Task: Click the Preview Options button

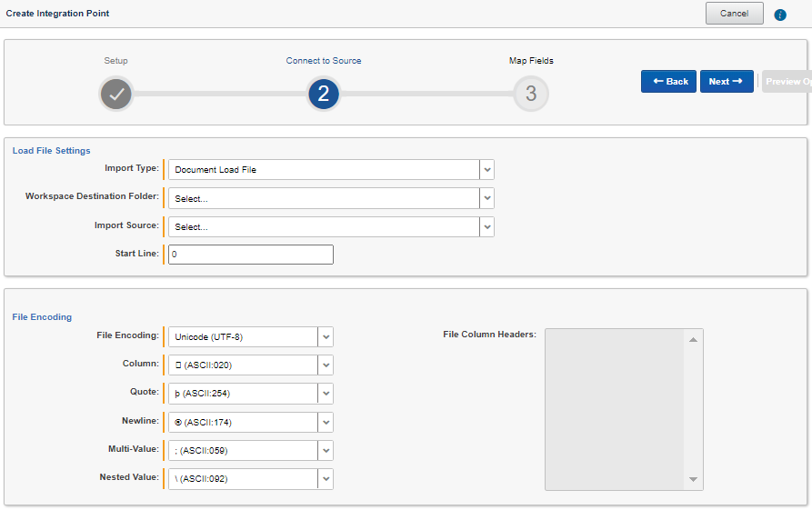Action: (787, 81)
